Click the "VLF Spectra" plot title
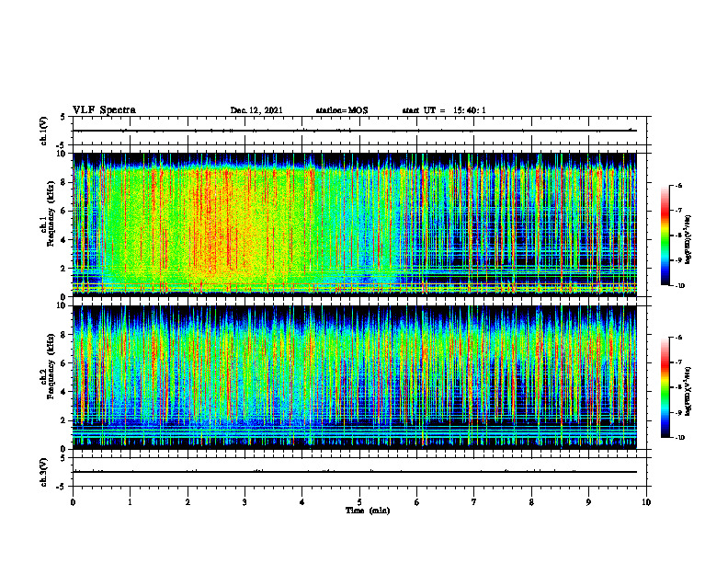The height and width of the screenshot is (563, 728). (x=105, y=110)
